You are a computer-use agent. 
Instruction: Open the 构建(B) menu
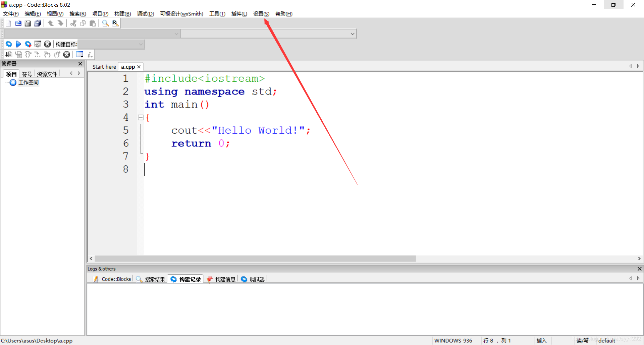pyautogui.click(x=122, y=14)
